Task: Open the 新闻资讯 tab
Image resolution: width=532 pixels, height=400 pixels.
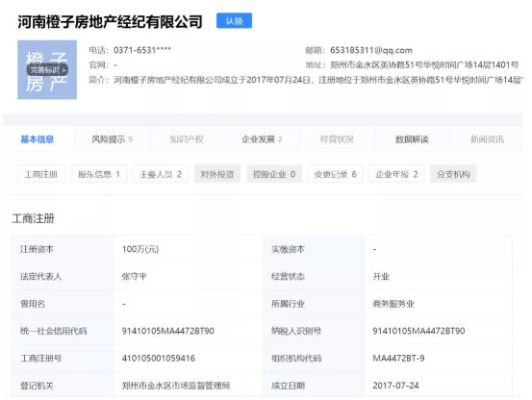Action: tap(487, 139)
